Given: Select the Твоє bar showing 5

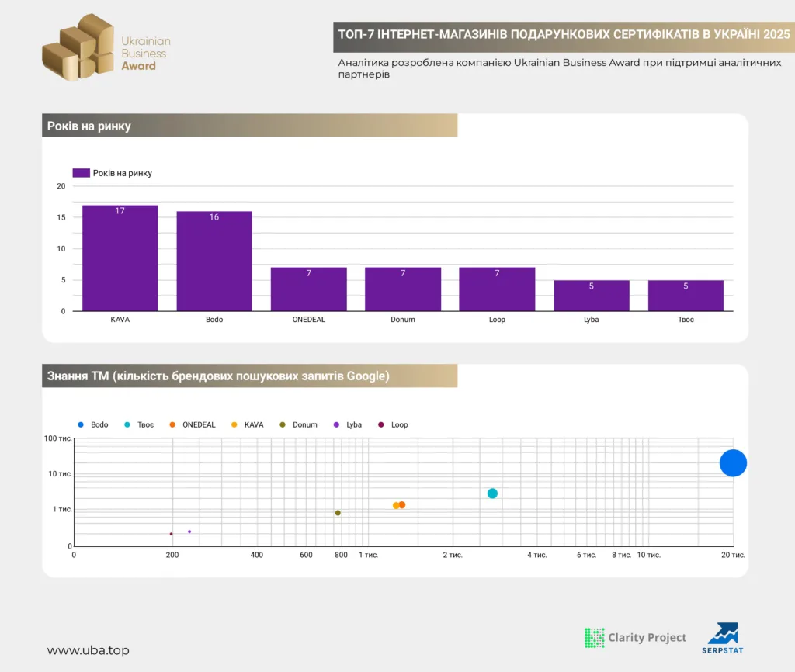Looking at the screenshot, I should click(x=686, y=296).
